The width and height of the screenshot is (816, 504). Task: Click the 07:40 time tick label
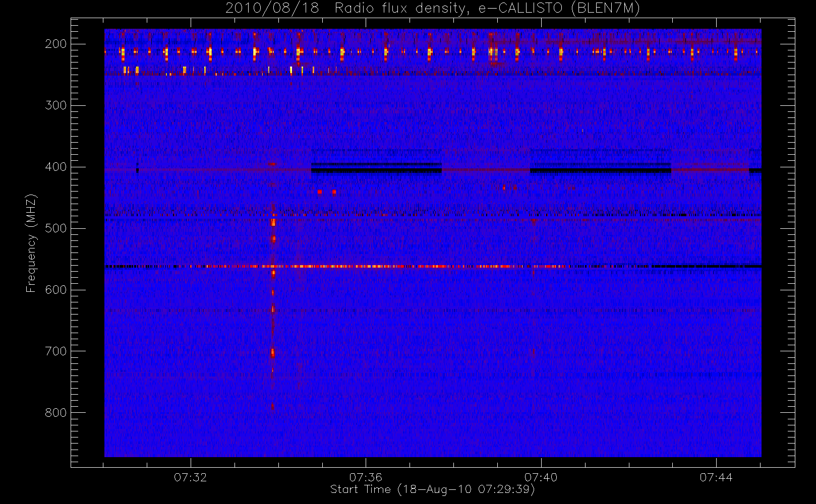click(541, 477)
